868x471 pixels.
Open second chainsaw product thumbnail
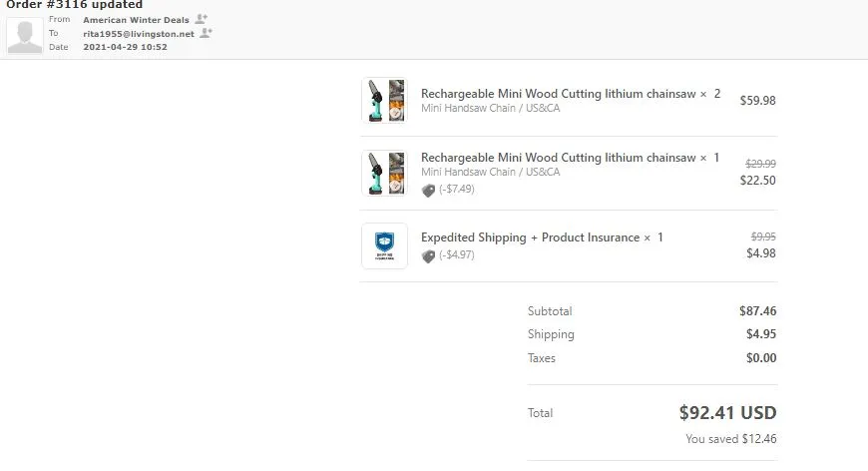[385, 173]
